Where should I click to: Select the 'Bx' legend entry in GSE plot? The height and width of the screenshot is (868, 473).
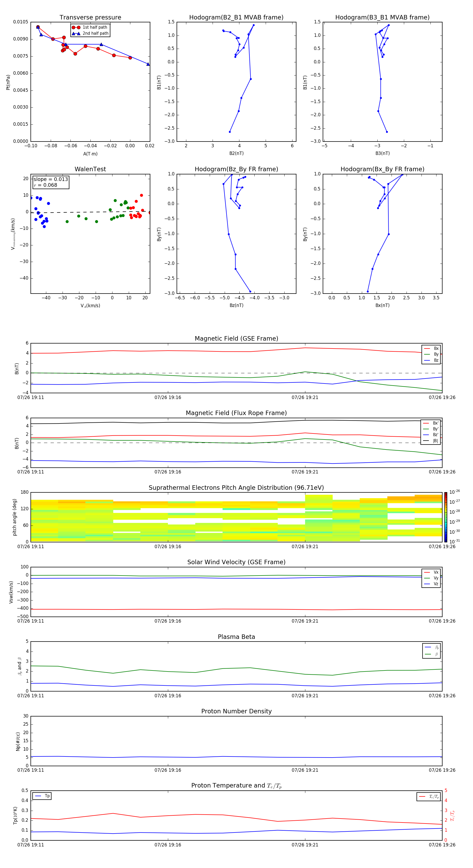[x=431, y=349]
